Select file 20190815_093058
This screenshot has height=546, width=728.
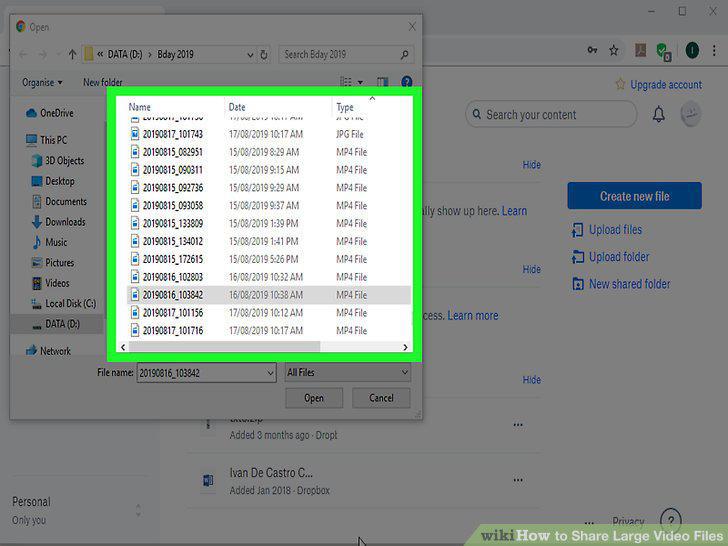point(268,206)
